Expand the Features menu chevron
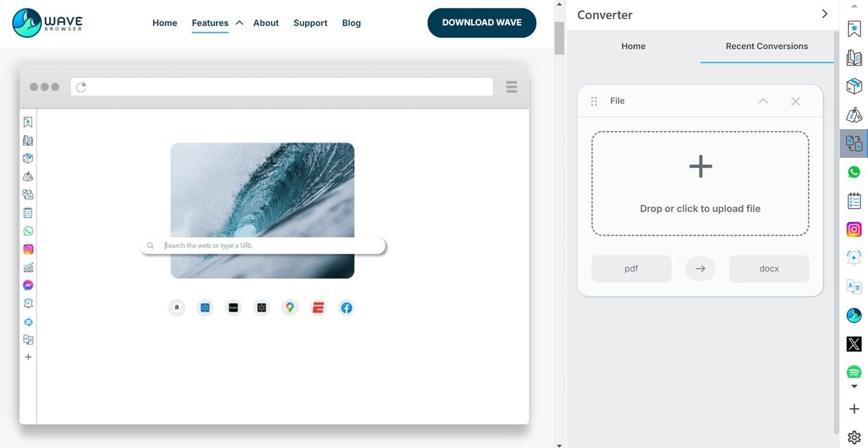 (x=239, y=23)
